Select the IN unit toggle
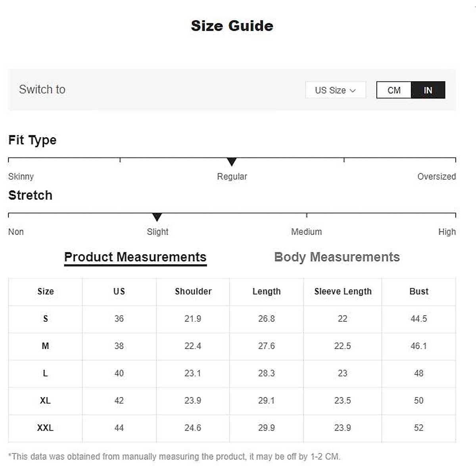Image resolution: width=476 pixels, height=476 pixels. pos(428,90)
